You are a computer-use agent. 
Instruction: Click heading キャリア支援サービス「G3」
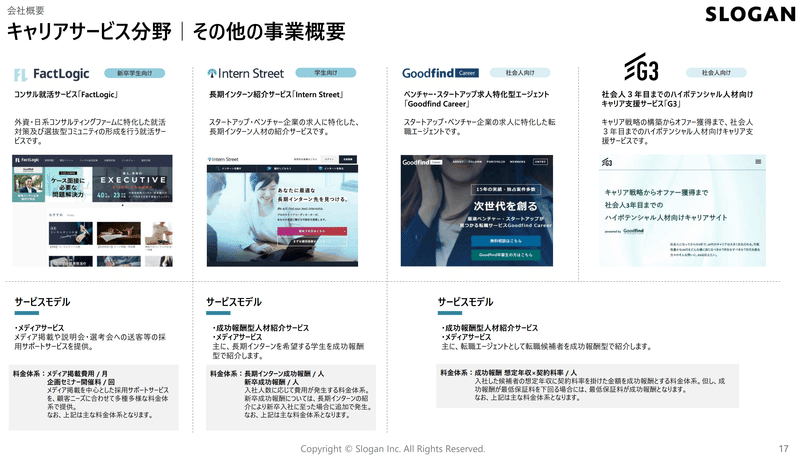coord(641,104)
